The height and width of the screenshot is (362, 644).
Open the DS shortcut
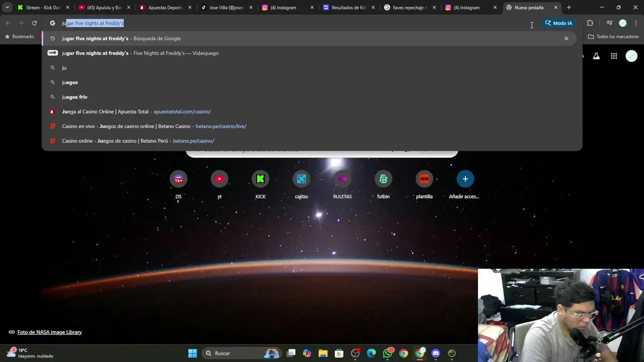click(178, 185)
